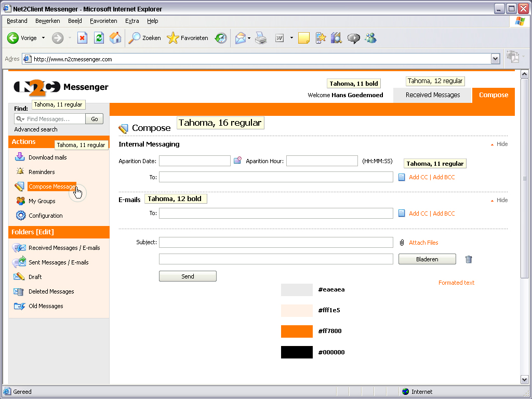Image resolution: width=532 pixels, height=399 pixels.
Task: Click the browser Forward arrow icon
Action: 58,38
